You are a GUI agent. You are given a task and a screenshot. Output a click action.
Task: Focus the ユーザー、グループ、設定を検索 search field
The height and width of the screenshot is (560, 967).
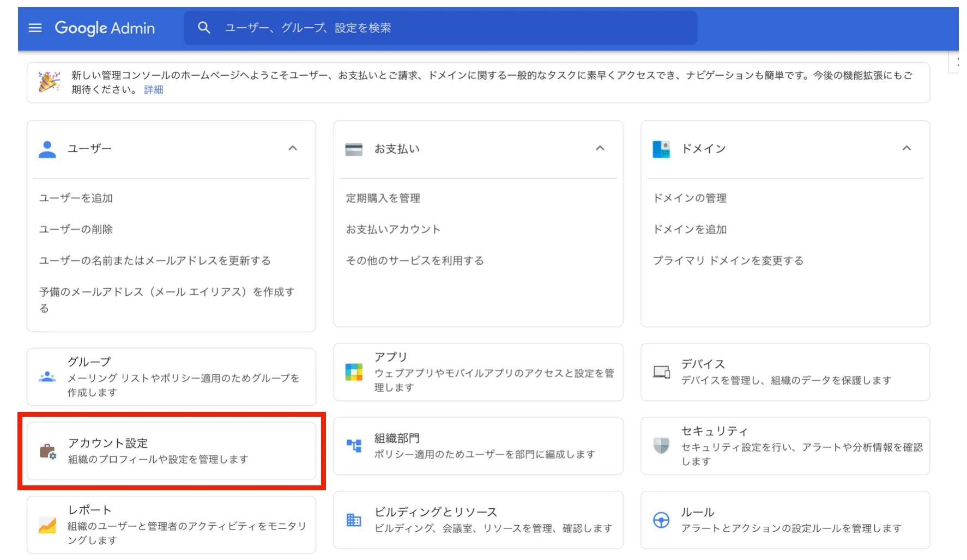click(x=440, y=28)
